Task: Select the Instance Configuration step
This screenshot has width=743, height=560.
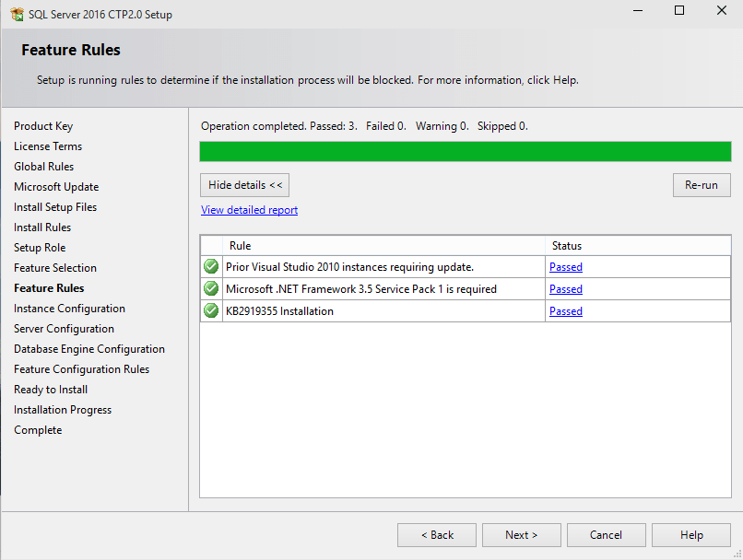Action: 69,309
